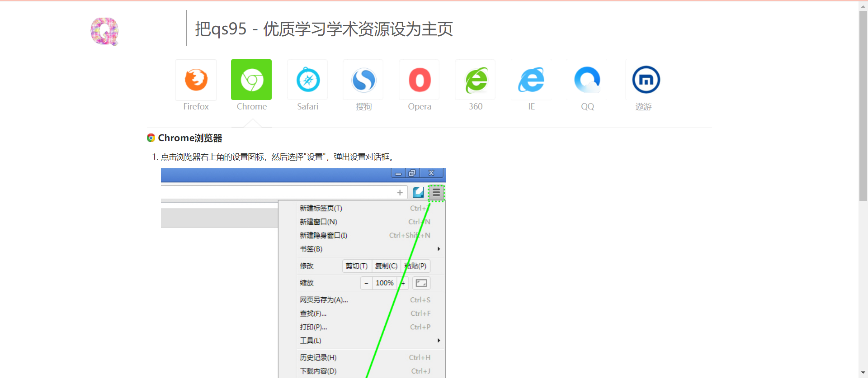Screen dimensions: 868x380
Task: Click the page scrollbar up arrow
Action: 863,6
